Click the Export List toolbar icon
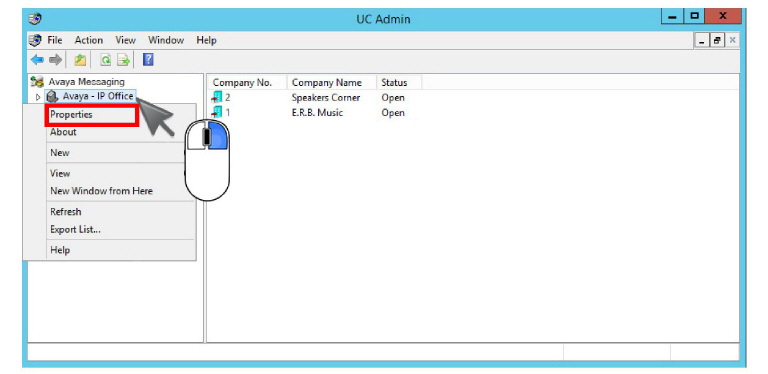 coord(123,60)
